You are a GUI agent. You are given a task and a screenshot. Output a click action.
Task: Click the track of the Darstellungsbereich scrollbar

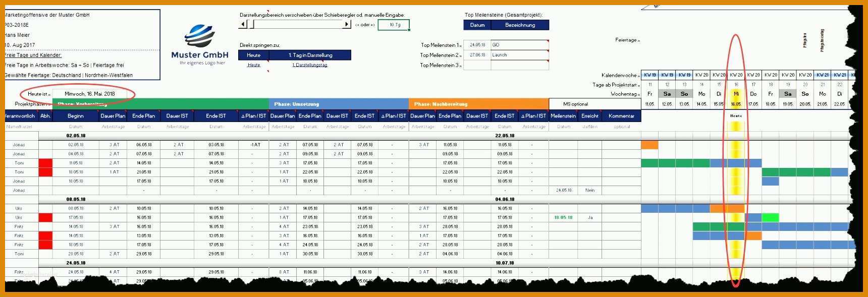299,24
